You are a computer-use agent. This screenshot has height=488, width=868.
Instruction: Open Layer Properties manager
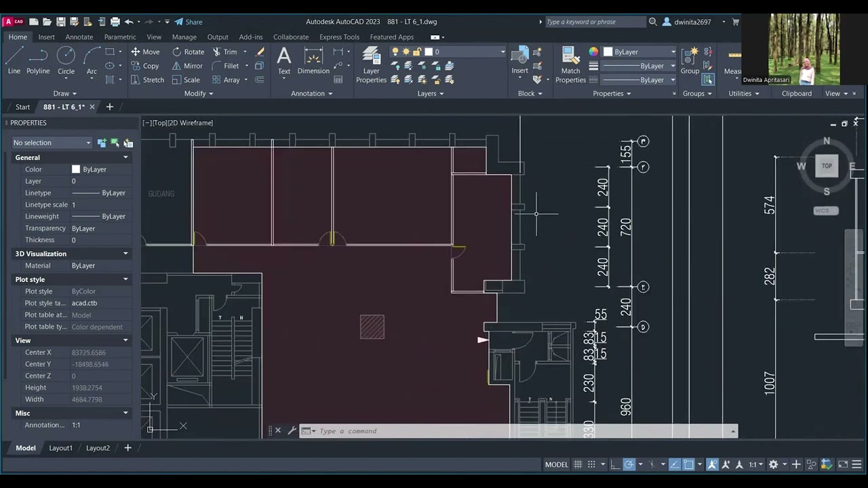(371, 64)
